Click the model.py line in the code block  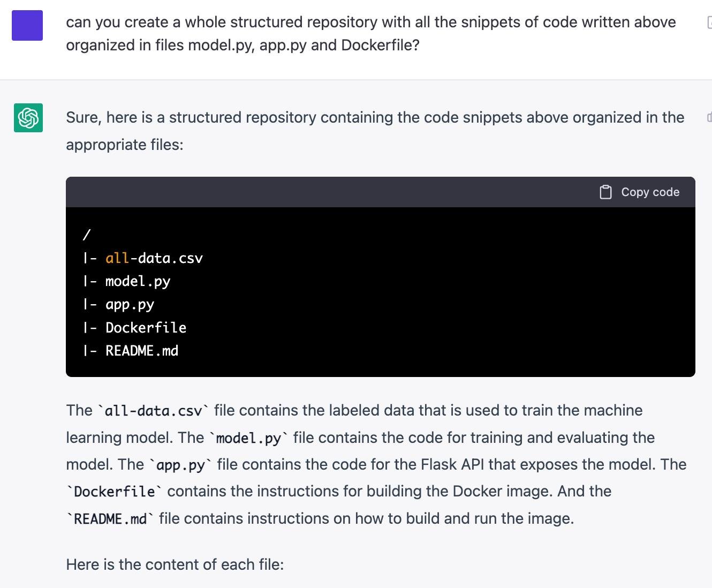point(138,281)
